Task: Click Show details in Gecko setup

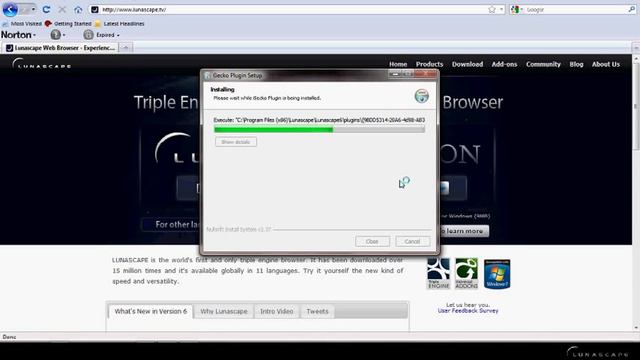Action: [x=236, y=142]
